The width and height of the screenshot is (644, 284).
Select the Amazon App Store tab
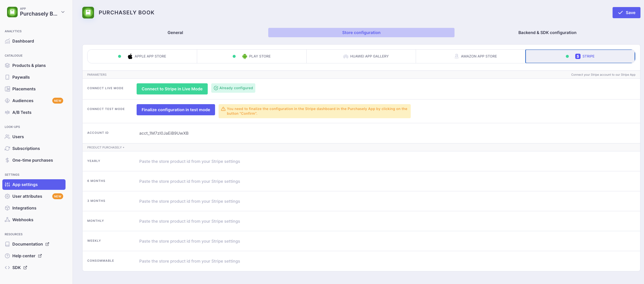[471, 56]
